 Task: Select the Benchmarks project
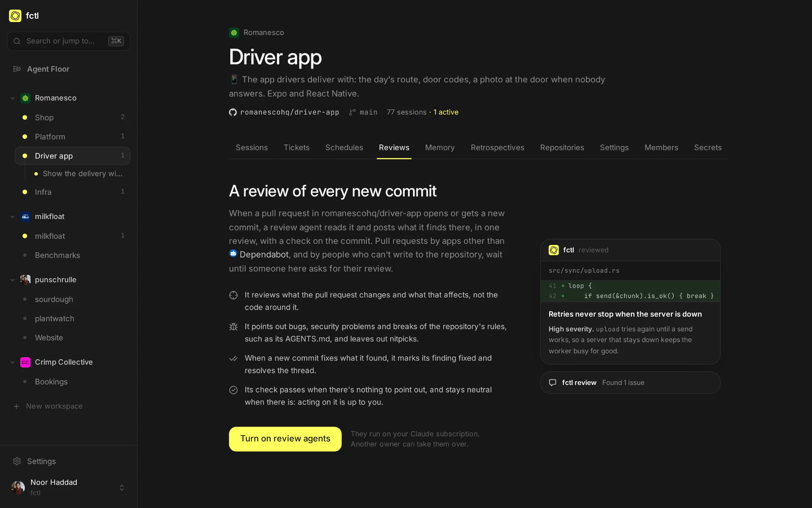pos(72,255)
